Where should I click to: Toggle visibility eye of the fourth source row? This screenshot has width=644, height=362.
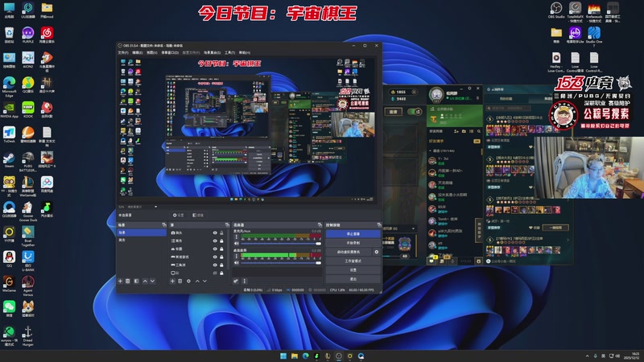pos(215,257)
